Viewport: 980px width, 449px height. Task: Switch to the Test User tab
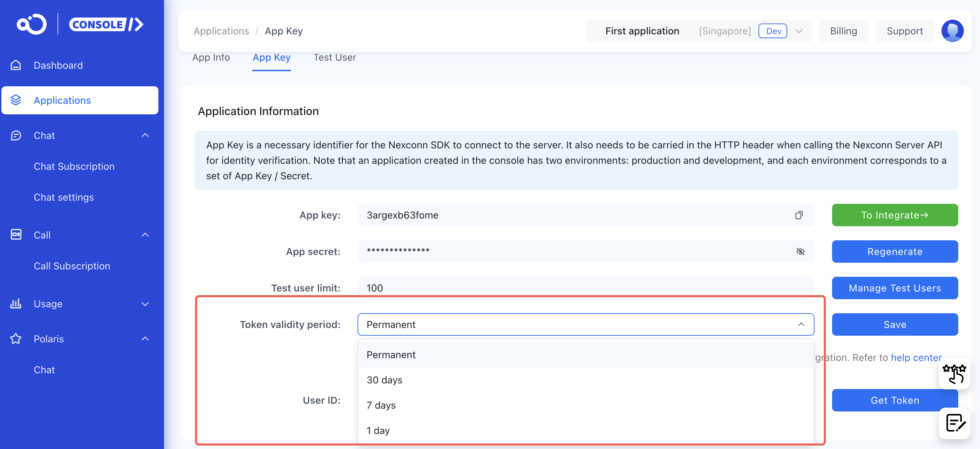click(334, 58)
